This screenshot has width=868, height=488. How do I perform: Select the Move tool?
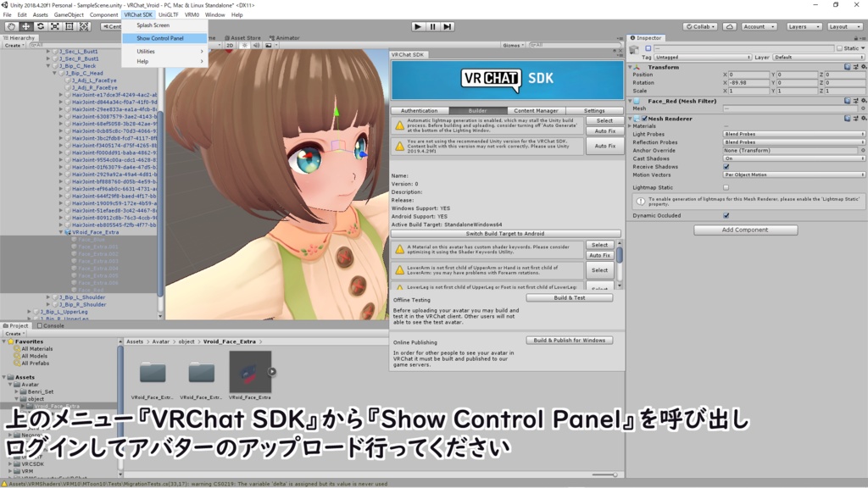tap(25, 26)
